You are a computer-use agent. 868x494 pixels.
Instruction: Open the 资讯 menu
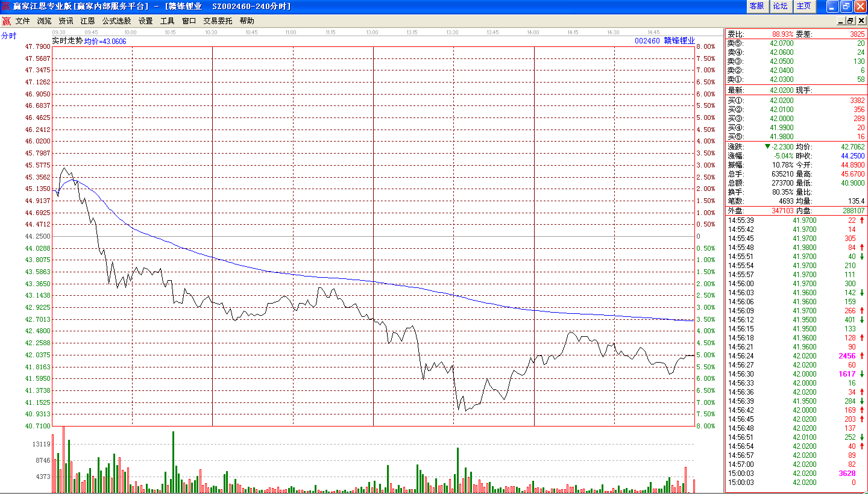click(66, 20)
